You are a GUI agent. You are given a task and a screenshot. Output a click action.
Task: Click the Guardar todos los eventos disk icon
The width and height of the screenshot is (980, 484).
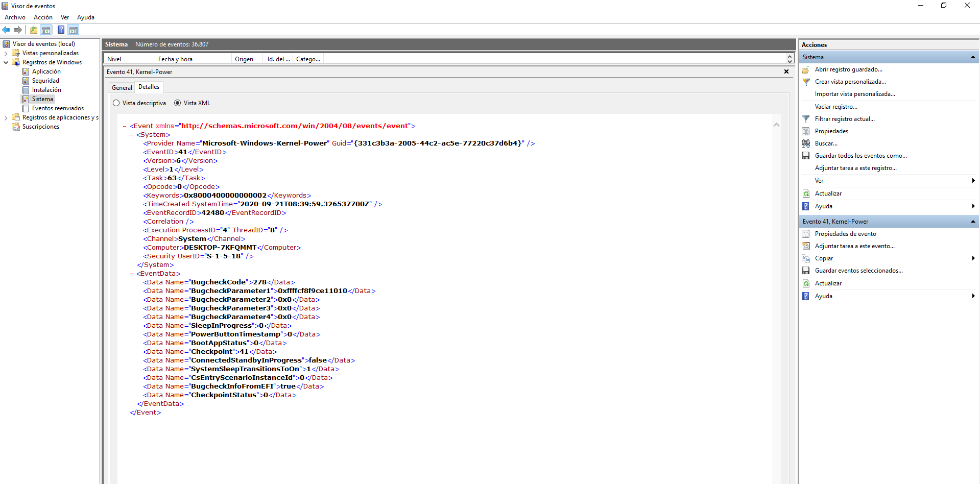[806, 156]
